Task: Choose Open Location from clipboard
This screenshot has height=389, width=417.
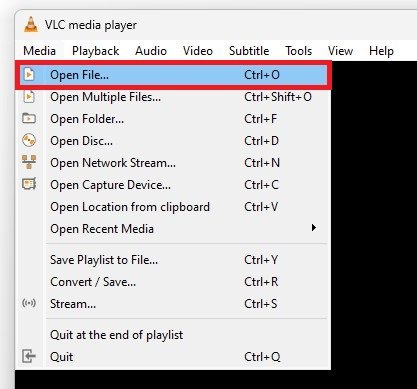Action: click(x=173, y=207)
